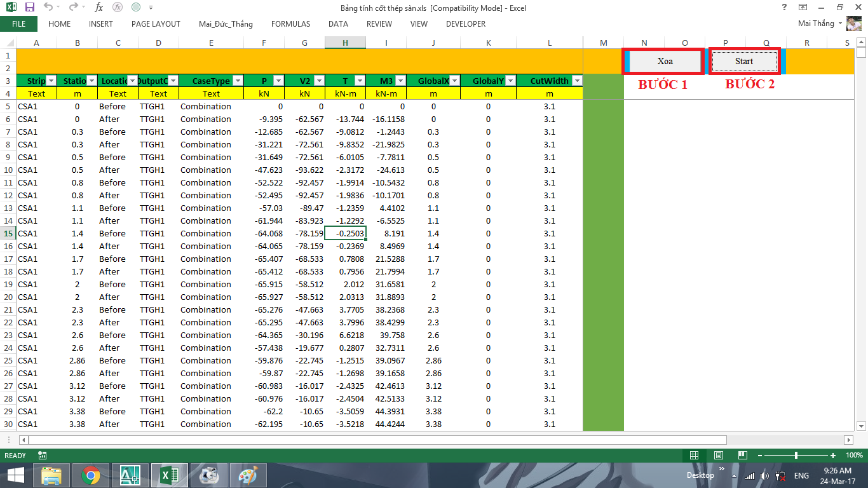Image resolution: width=868 pixels, height=488 pixels.
Task: Open the GlobalY column filter dropdown
Action: pyautogui.click(x=510, y=81)
